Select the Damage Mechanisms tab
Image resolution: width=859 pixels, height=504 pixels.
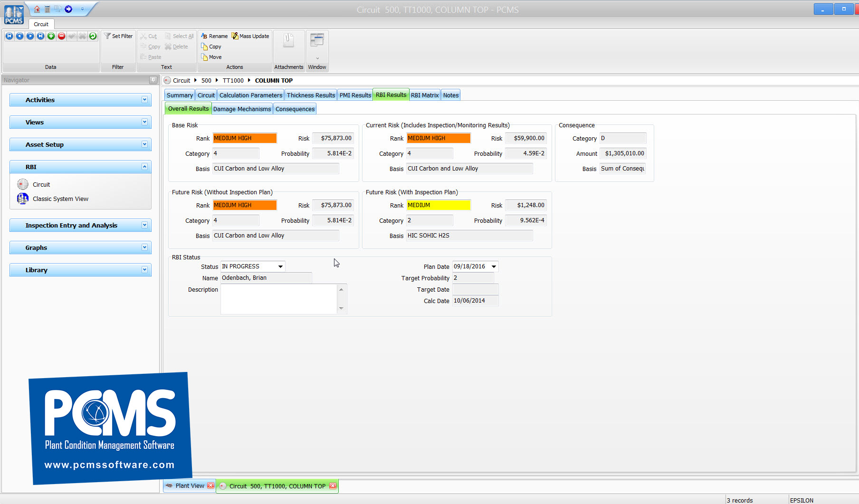click(x=242, y=108)
